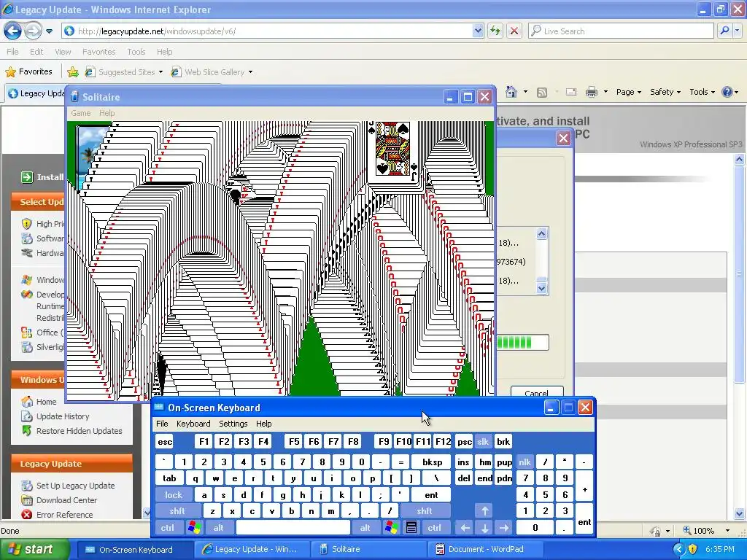The height and width of the screenshot is (560, 747).
Task: Open the recent pages dropdown arrow
Action: (49, 31)
